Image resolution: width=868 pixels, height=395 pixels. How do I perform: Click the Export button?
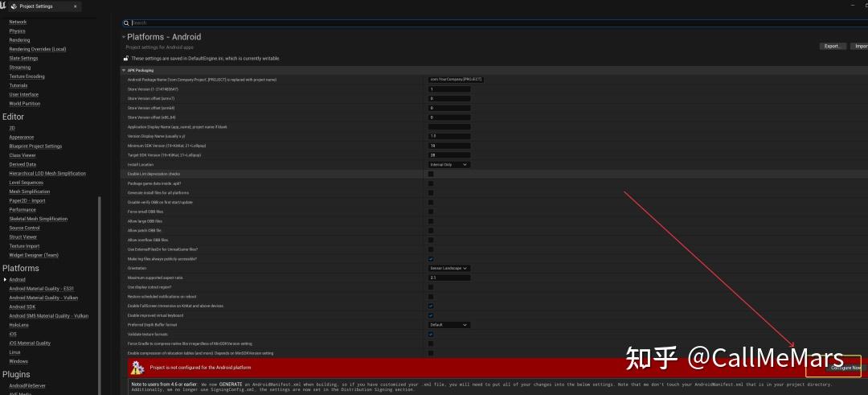[833, 46]
